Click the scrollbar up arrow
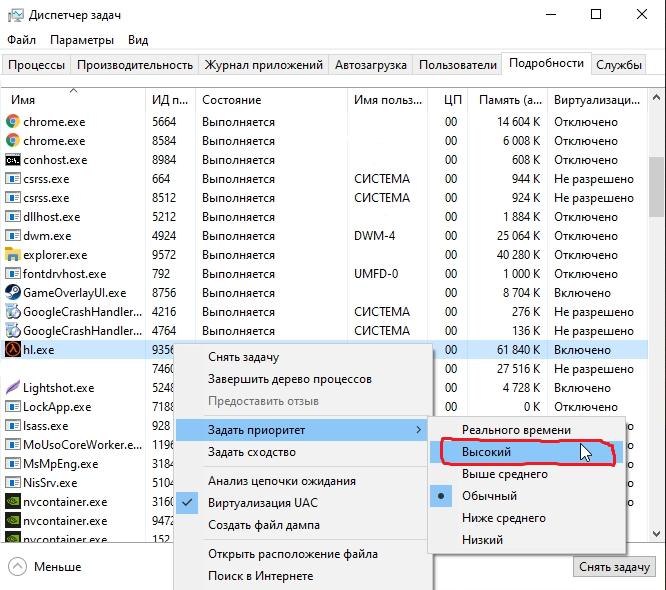The image size is (666, 590). pyautogui.click(x=657, y=98)
